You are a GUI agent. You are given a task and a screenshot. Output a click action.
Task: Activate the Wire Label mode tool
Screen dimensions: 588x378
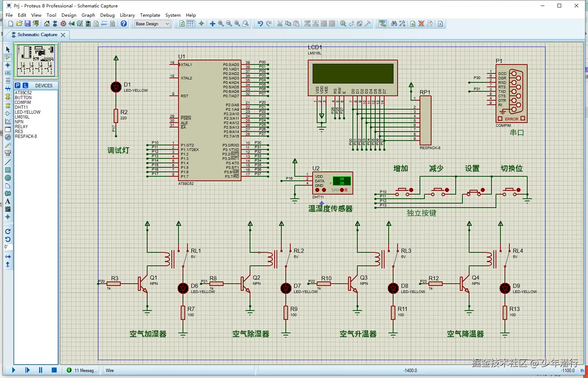[8, 73]
